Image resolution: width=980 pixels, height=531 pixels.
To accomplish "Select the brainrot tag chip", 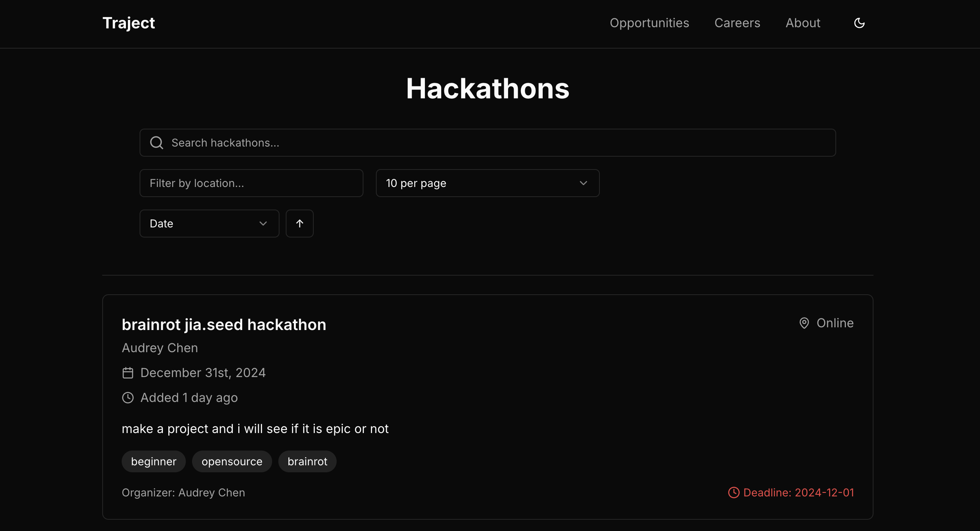I will coord(307,461).
